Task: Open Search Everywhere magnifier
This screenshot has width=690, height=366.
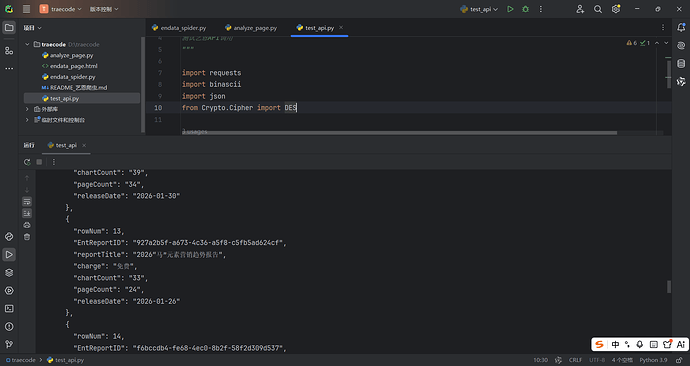Action: pos(598,9)
